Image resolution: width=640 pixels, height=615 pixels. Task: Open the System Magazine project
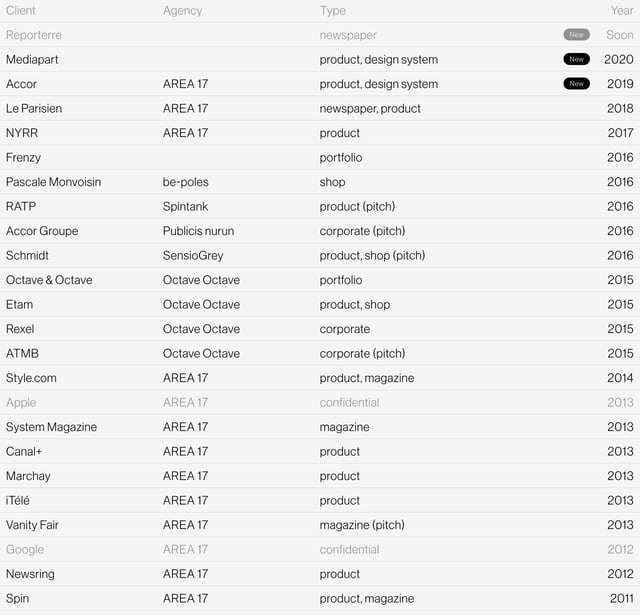(x=51, y=427)
